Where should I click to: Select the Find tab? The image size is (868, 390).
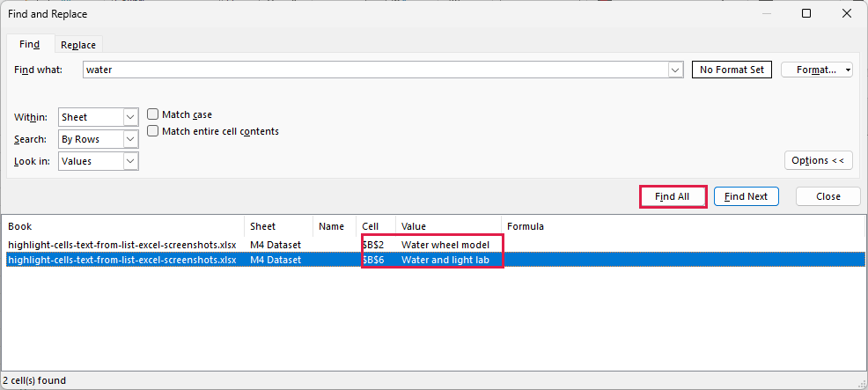[29, 44]
